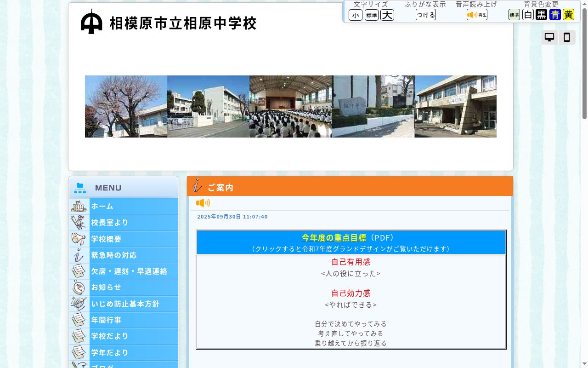
Task: Select yellow (黄) background color
Action: click(x=569, y=15)
